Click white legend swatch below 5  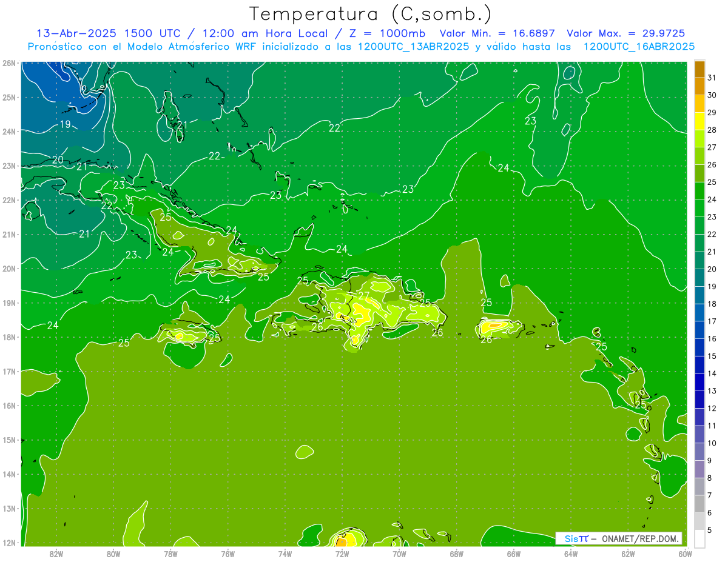699,538
